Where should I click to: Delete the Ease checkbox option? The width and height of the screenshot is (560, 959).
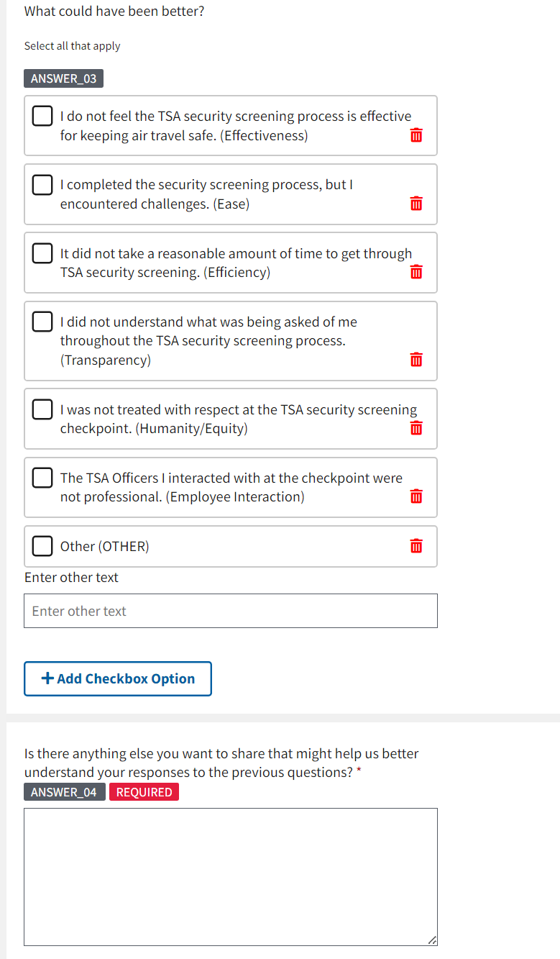point(416,204)
